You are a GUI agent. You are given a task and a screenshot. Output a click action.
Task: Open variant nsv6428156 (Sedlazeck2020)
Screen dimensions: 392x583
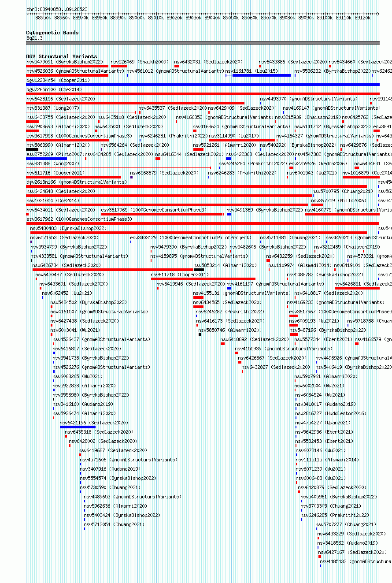tap(61, 99)
